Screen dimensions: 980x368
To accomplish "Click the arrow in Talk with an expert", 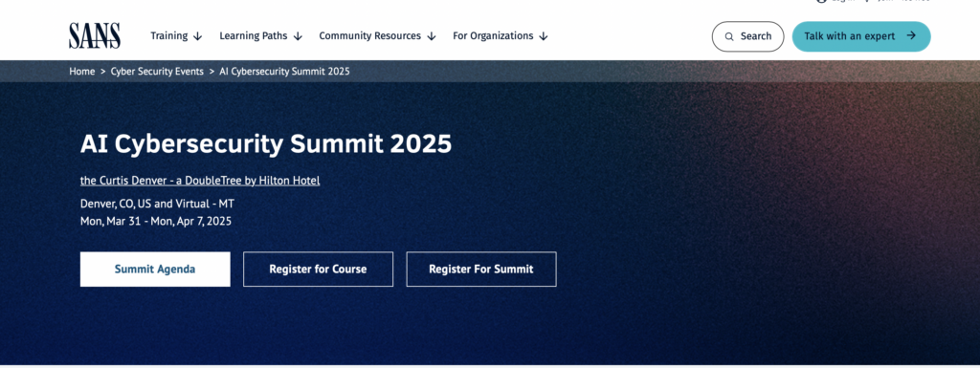I will (x=911, y=35).
